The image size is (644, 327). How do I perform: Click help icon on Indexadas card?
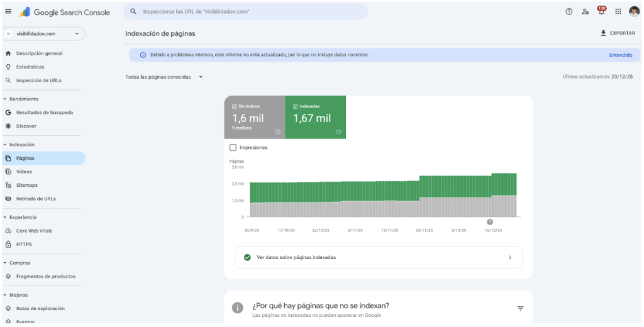pos(338,132)
